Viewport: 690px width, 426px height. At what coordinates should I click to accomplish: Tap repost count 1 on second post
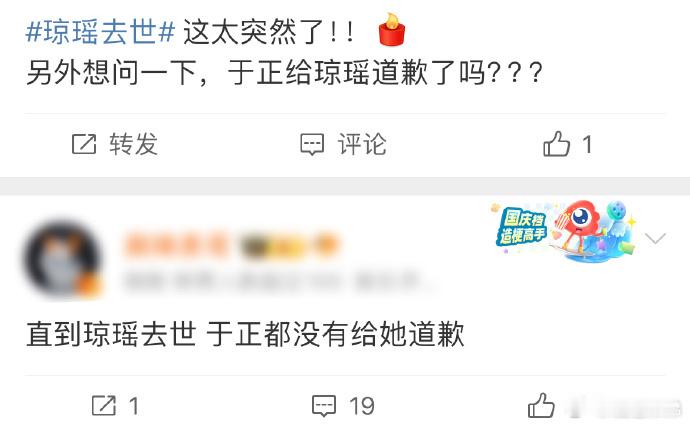[134, 406]
